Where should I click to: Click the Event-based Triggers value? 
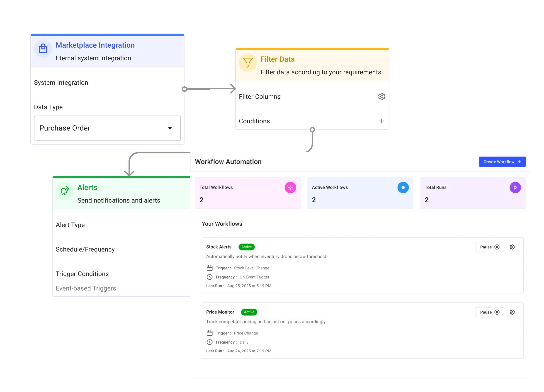86,288
